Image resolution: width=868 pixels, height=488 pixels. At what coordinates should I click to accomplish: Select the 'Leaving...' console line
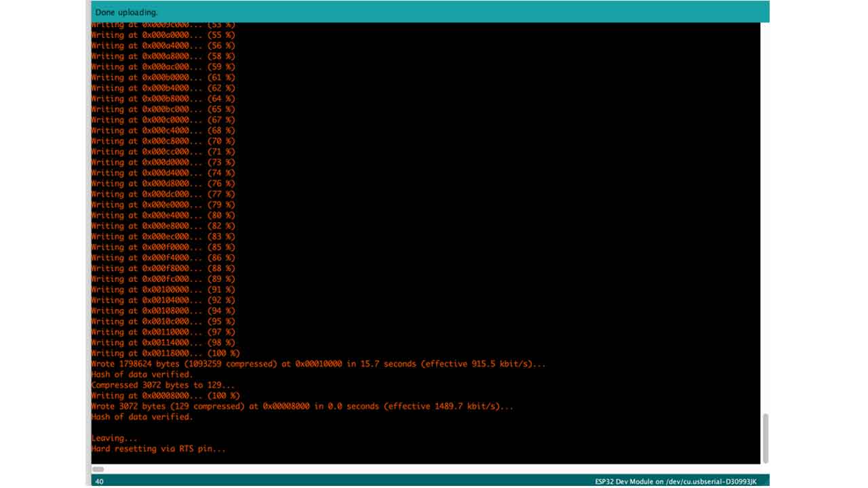(114, 439)
